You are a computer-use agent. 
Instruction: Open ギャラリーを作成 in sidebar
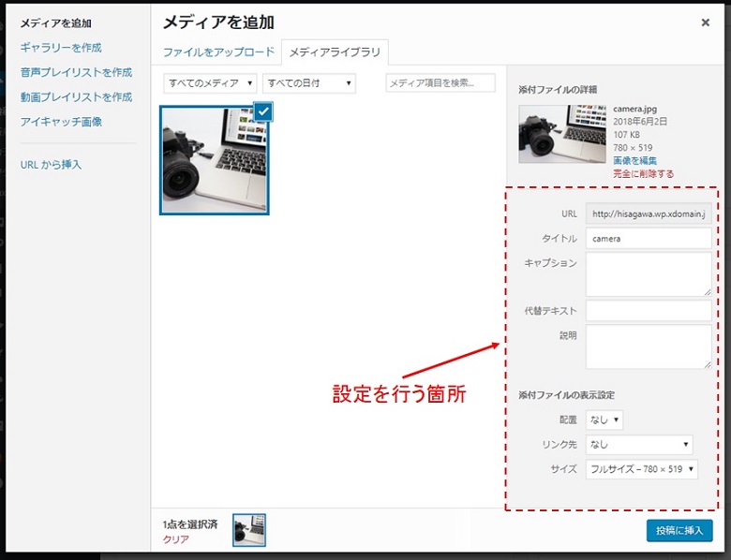(x=61, y=48)
